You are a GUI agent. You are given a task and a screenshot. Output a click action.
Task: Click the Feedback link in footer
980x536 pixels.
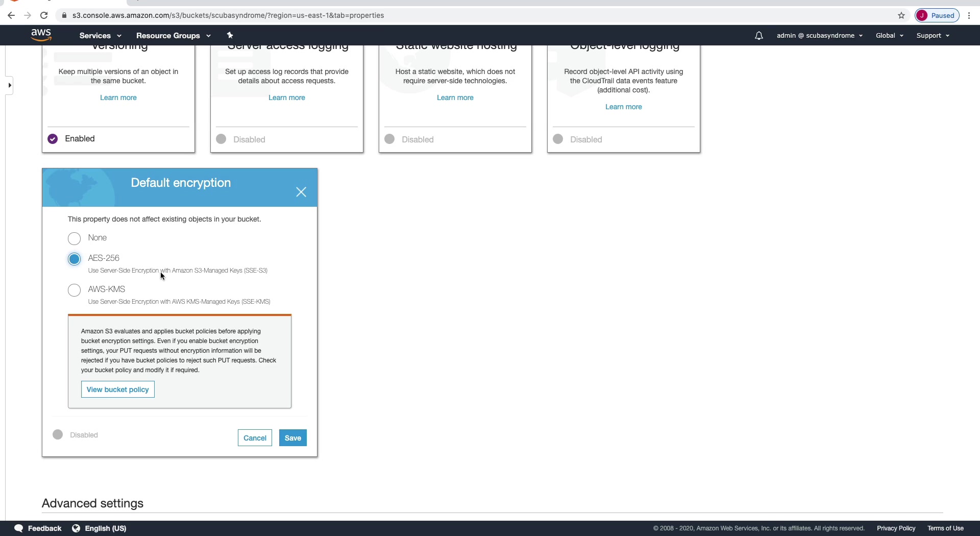click(44, 528)
